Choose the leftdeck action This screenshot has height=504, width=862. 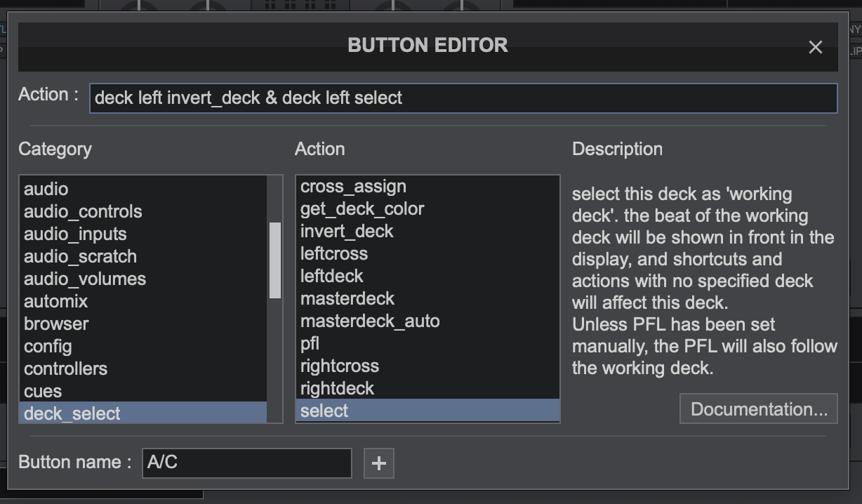[427, 276]
